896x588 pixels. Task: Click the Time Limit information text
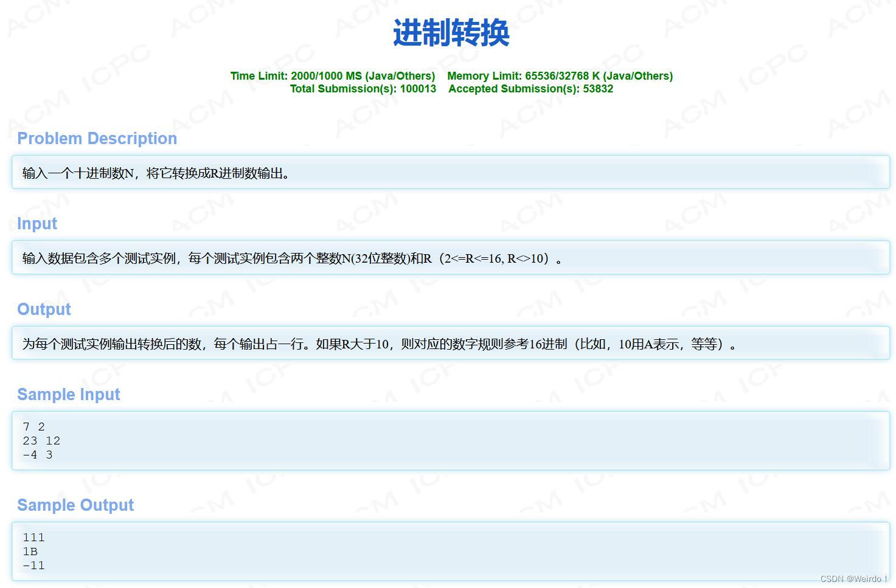tap(332, 76)
